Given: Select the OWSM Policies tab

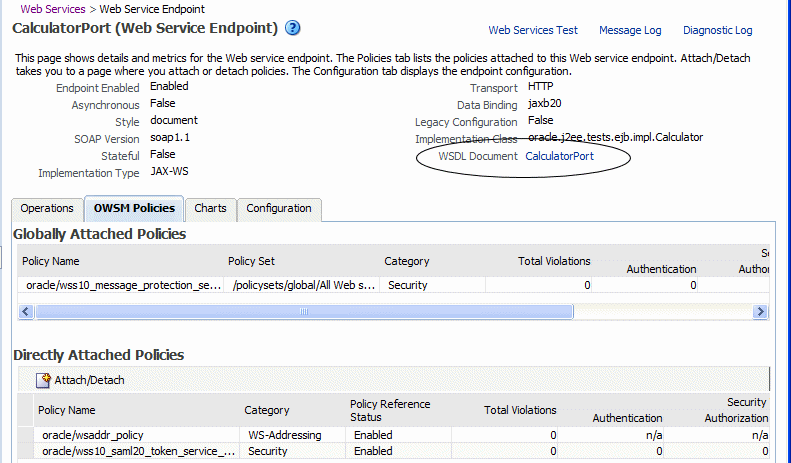Looking at the screenshot, I should pos(134,209).
